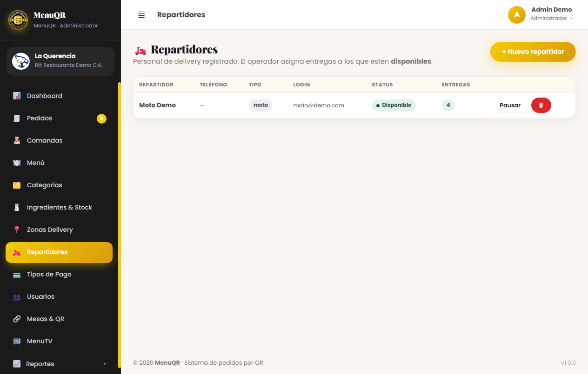Click the yellow Admin avatar circle

(x=517, y=15)
